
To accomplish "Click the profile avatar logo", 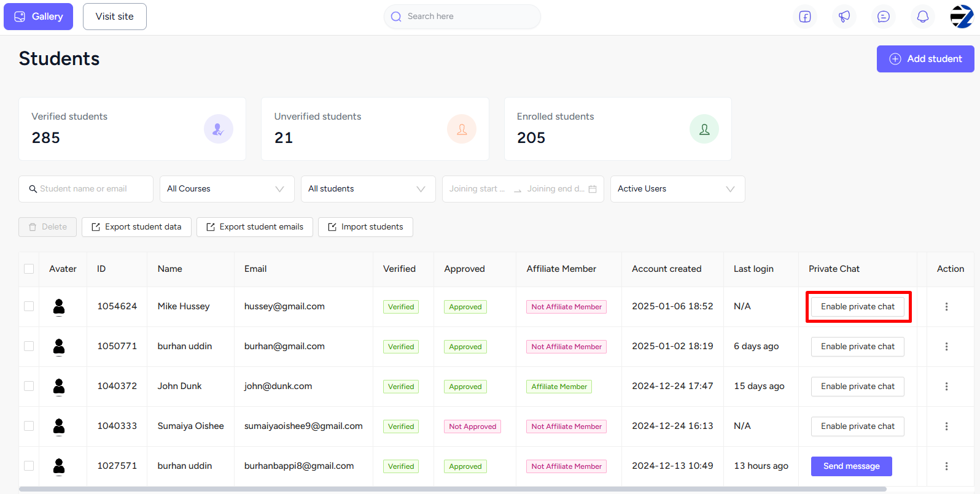I will [962, 17].
